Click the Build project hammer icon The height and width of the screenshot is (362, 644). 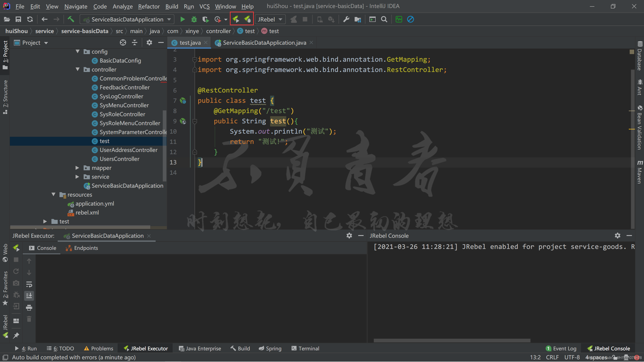(71, 19)
